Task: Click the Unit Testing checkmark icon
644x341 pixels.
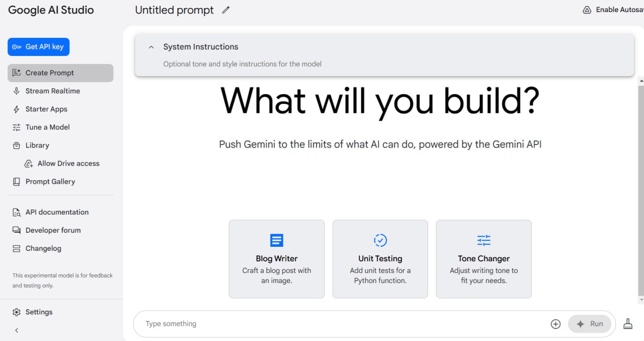Action: click(380, 240)
